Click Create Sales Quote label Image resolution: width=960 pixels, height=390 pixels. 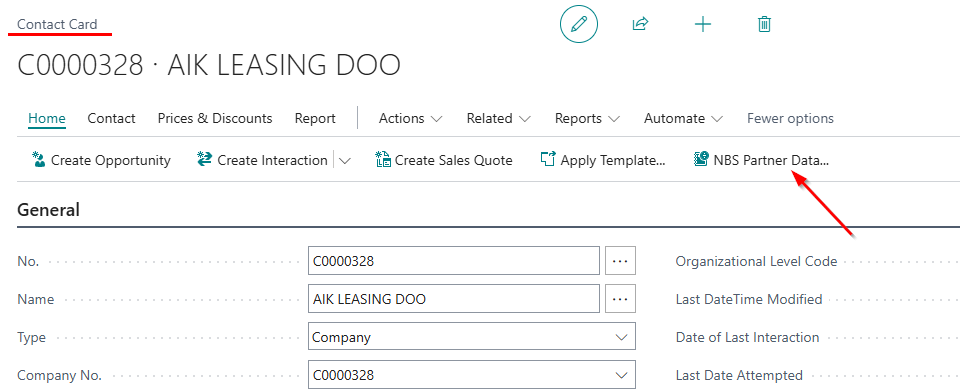click(454, 160)
